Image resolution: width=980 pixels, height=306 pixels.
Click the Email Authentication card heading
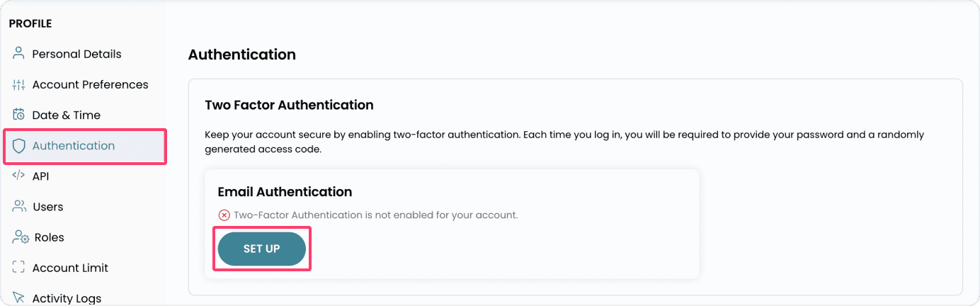tap(285, 192)
